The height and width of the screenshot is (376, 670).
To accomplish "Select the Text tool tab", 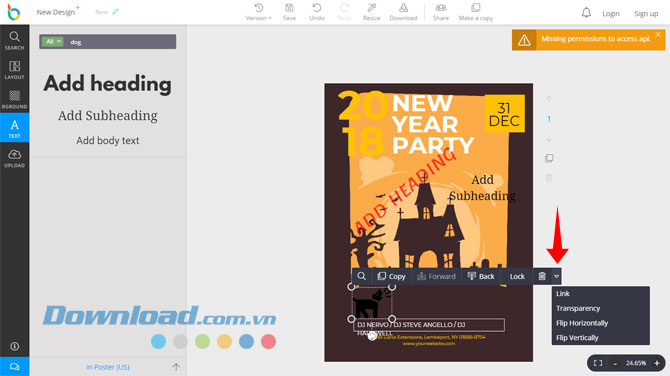I will (x=15, y=128).
